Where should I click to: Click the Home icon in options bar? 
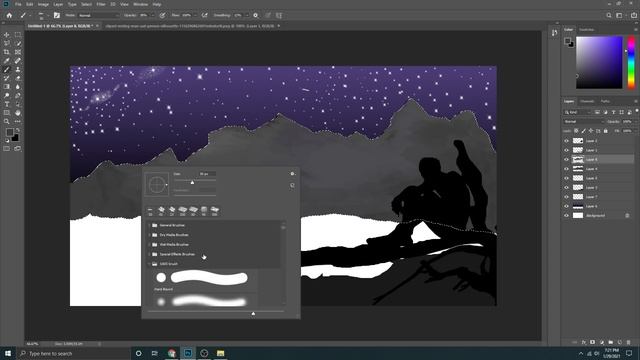point(9,16)
